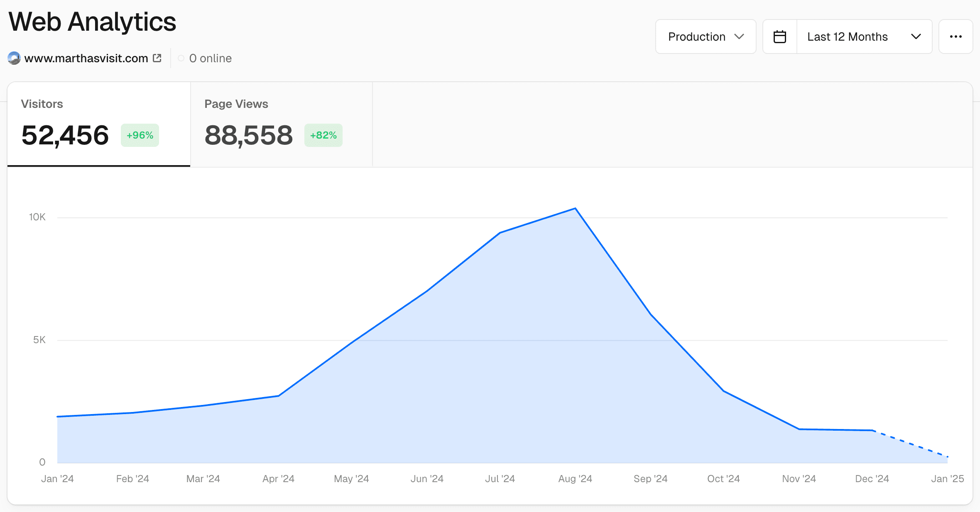Click the Jul '24 axis label
The image size is (980, 512).
click(x=500, y=479)
